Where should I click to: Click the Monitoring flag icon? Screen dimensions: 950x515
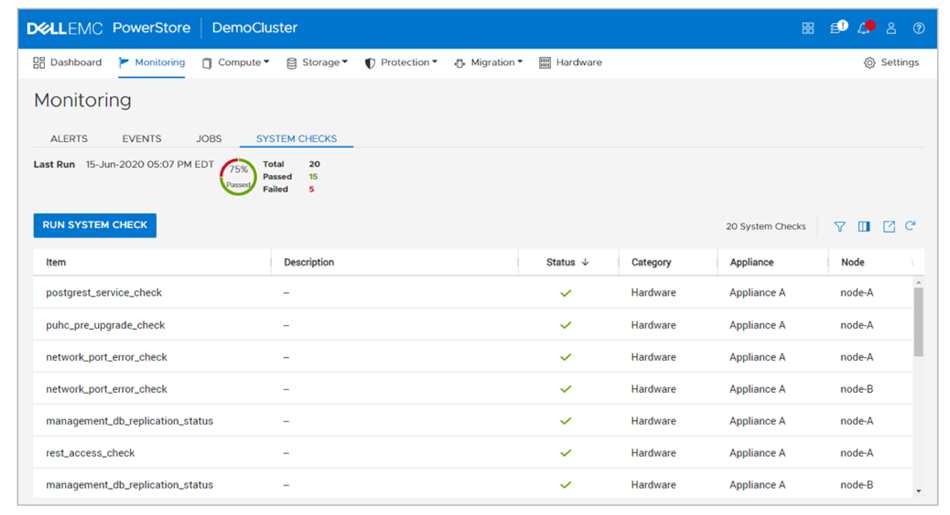[x=124, y=62]
